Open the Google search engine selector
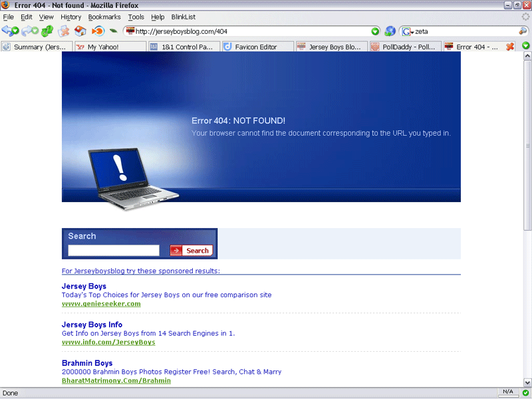This screenshot has height=399, width=532. (x=408, y=31)
